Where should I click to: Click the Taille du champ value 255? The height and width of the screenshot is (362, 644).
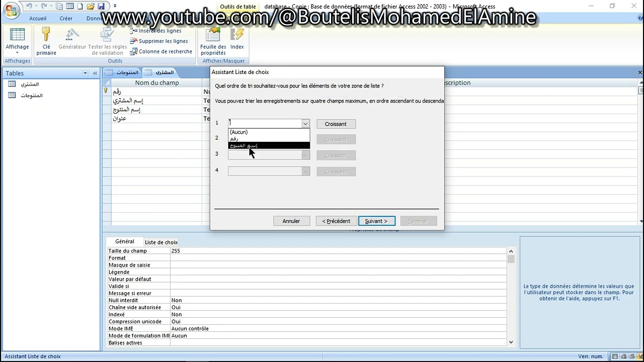338,250
